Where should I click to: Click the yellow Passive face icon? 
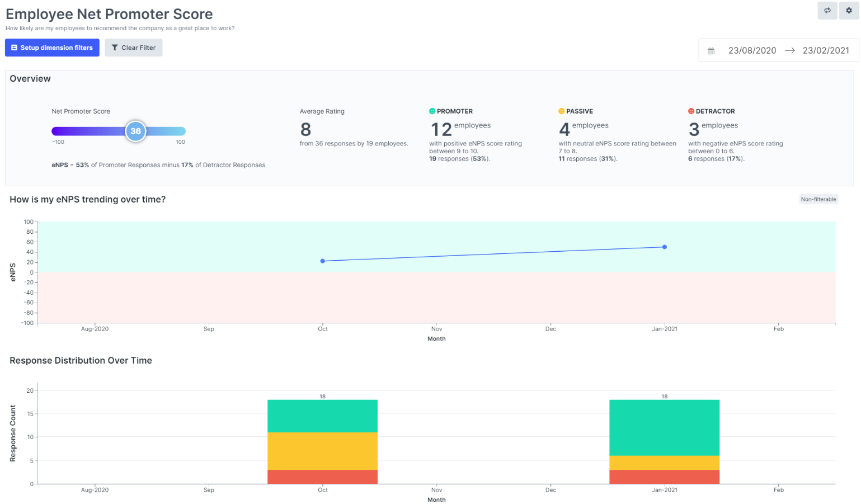click(561, 111)
